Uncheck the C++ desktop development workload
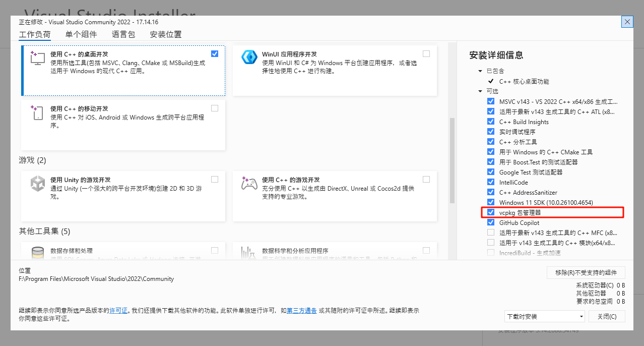Screen dimensions: 644x346 click(x=215, y=53)
